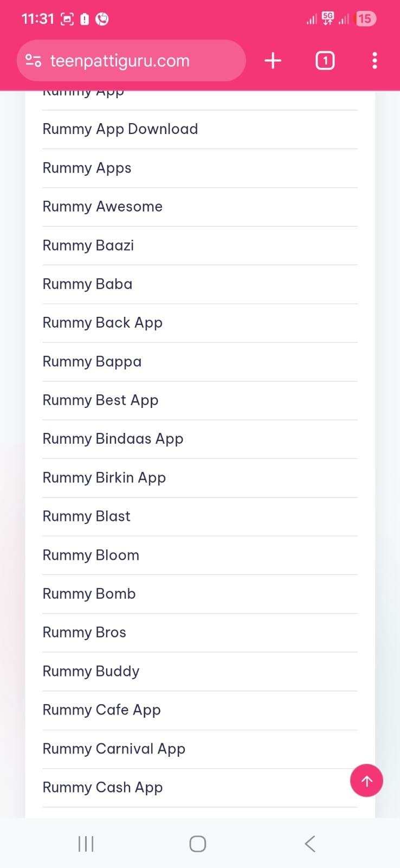This screenshot has width=400, height=868.
Task: Open the Rummy Buddy link
Action: click(91, 672)
